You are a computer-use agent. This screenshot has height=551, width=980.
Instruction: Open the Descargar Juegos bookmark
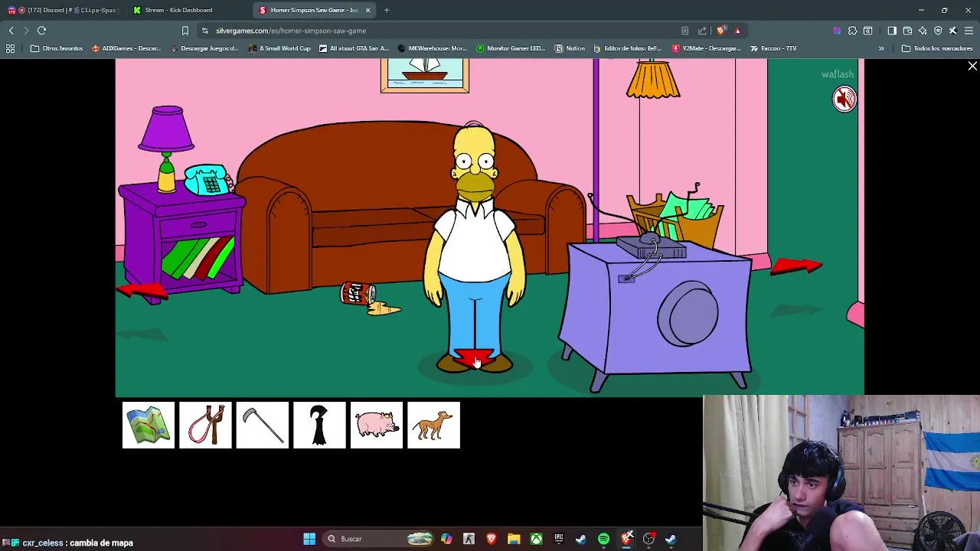(205, 48)
